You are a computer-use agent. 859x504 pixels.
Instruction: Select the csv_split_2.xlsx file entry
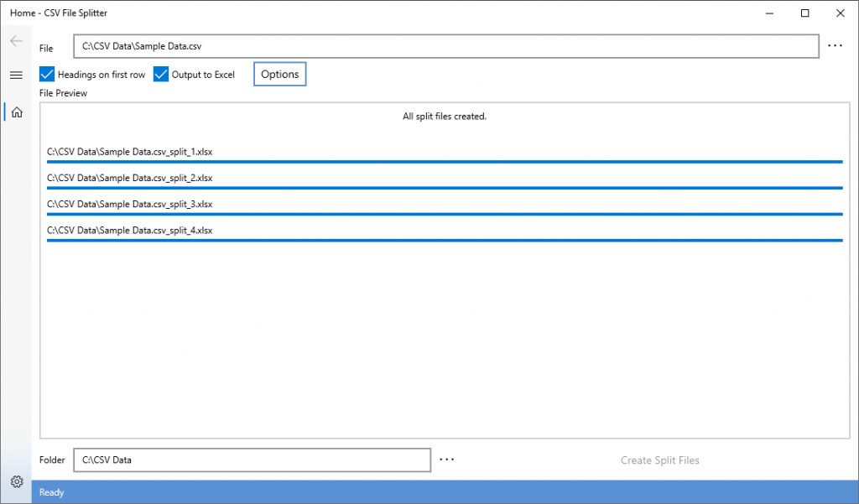tap(129, 178)
